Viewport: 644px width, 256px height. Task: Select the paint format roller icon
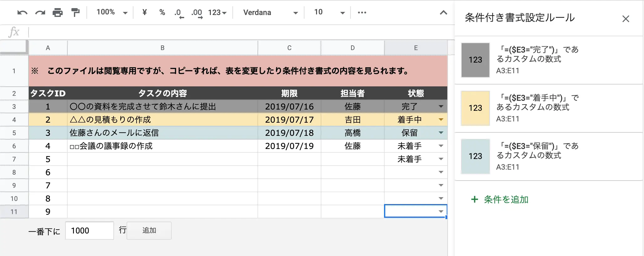click(75, 13)
